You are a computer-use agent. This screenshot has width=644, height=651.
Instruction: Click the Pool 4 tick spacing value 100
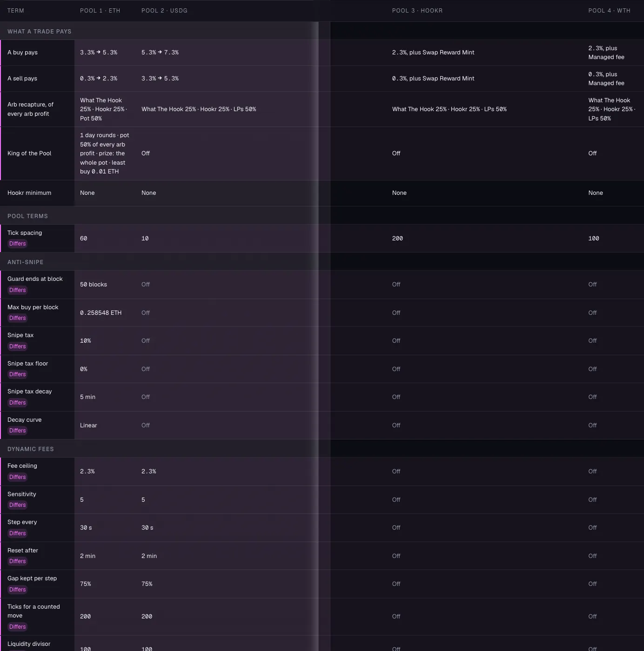click(594, 239)
